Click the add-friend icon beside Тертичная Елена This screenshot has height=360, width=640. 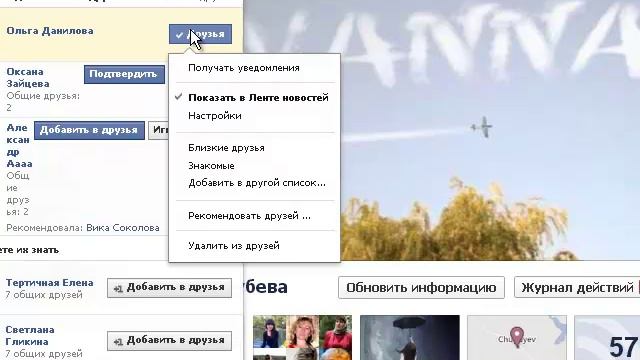(118, 289)
